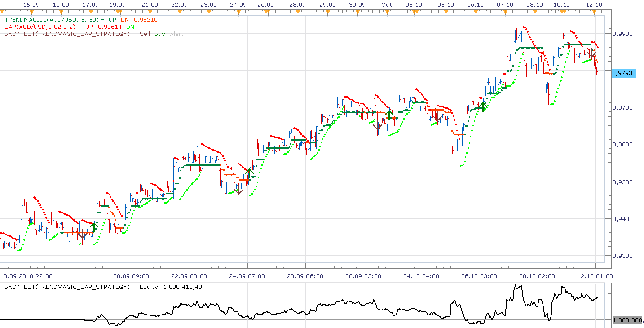Viewport: 644px width, 328px height.
Task: Click the greyed Alert legend entry
Action: 177,34
